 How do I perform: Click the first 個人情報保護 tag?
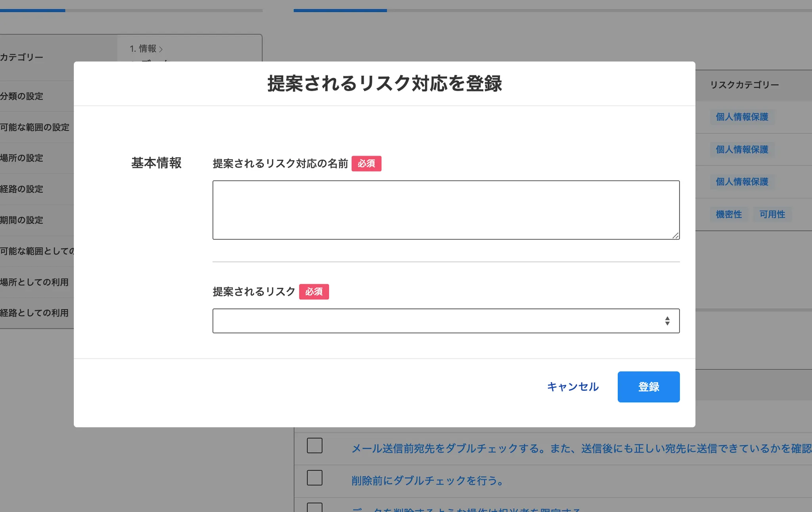[x=742, y=117]
